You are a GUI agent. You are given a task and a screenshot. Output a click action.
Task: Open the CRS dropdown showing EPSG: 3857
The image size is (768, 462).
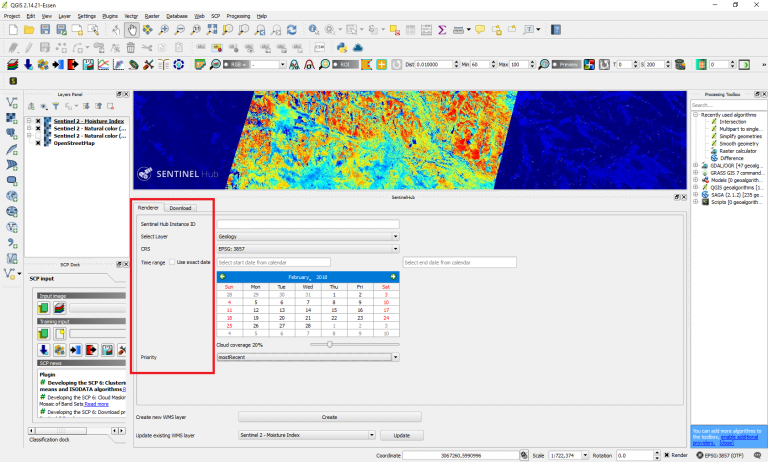coord(308,249)
